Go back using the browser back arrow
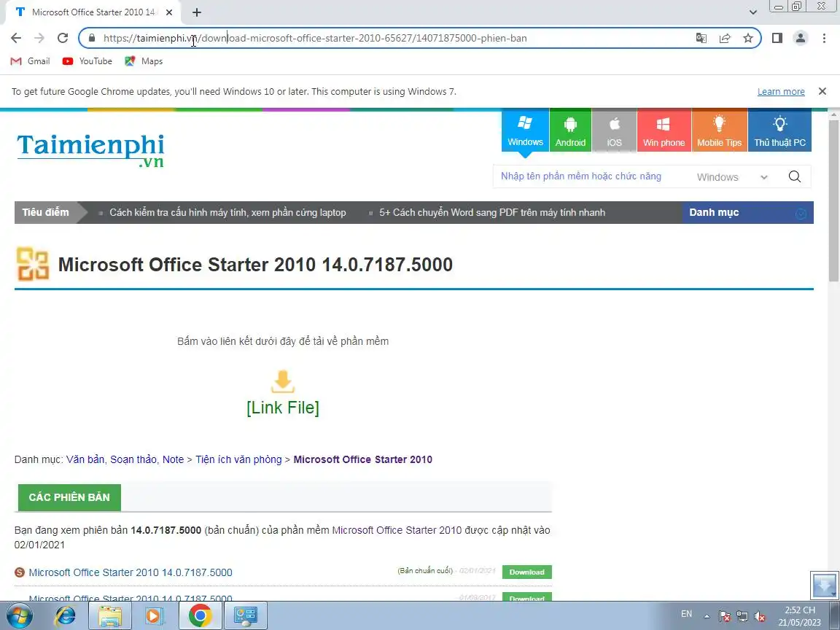840x630 pixels. [x=16, y=38]
